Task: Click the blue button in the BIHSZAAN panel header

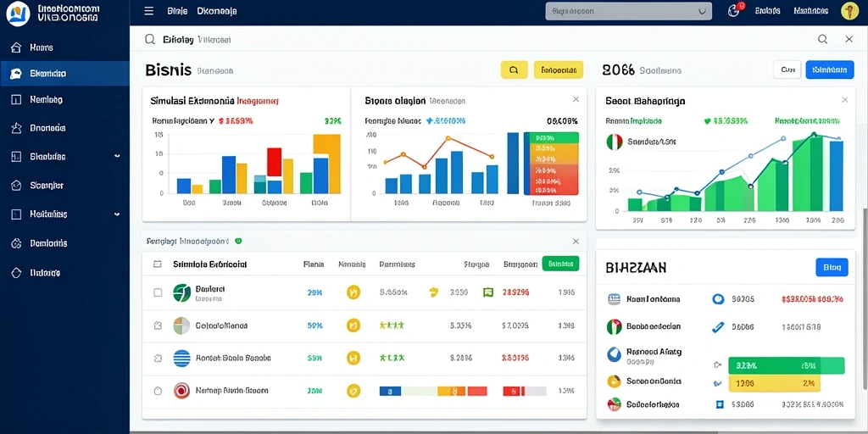Action: (832, 267)
